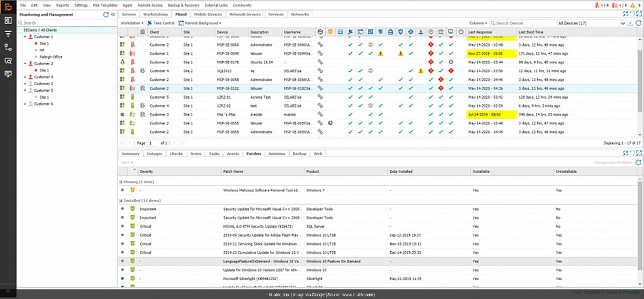This screenshot has height=299, width=644.
Task: Click the Search Devices input field
Action: [x=524, y=24]
